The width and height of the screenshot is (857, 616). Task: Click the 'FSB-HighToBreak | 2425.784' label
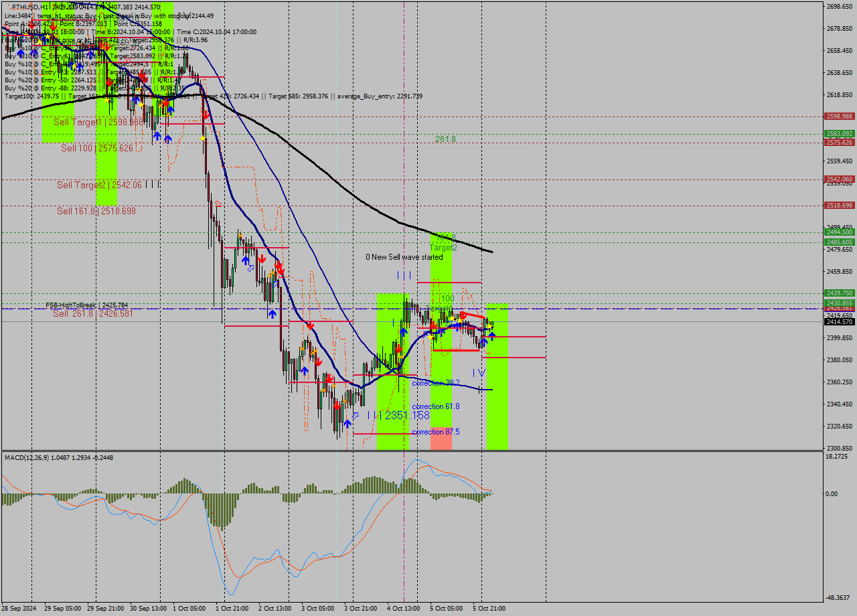[86, 305]
